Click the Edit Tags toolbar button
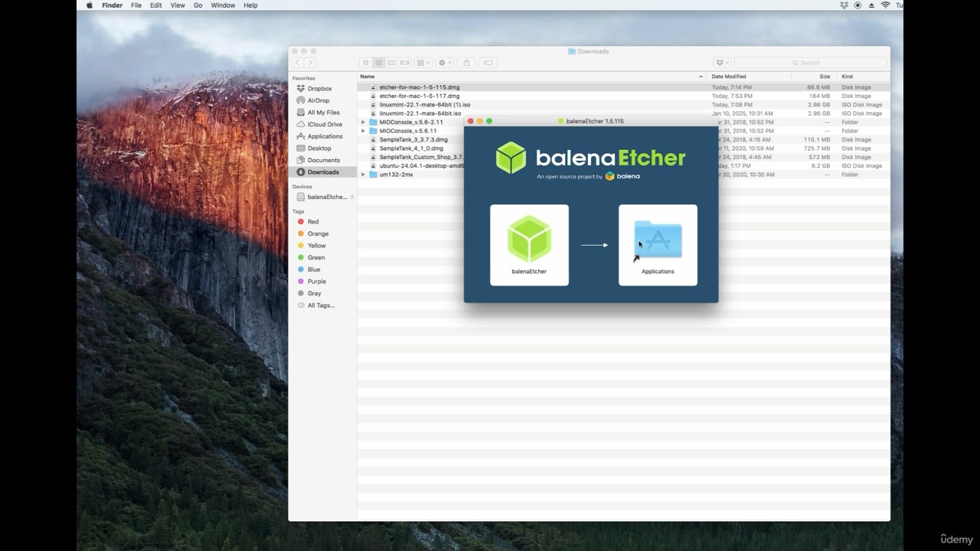Image resolution: width=980 pixels, height=551 pixels. tap(488, 63)
